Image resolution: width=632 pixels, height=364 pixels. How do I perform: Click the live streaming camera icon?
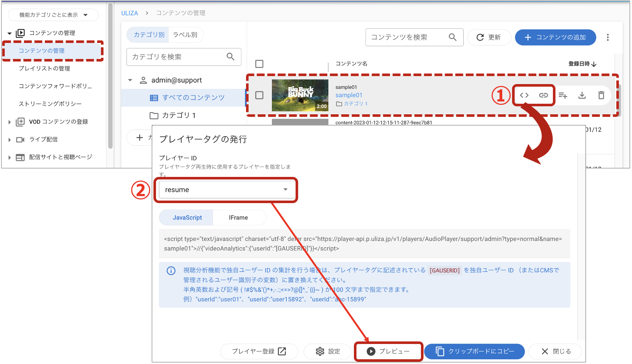[20, 139]
